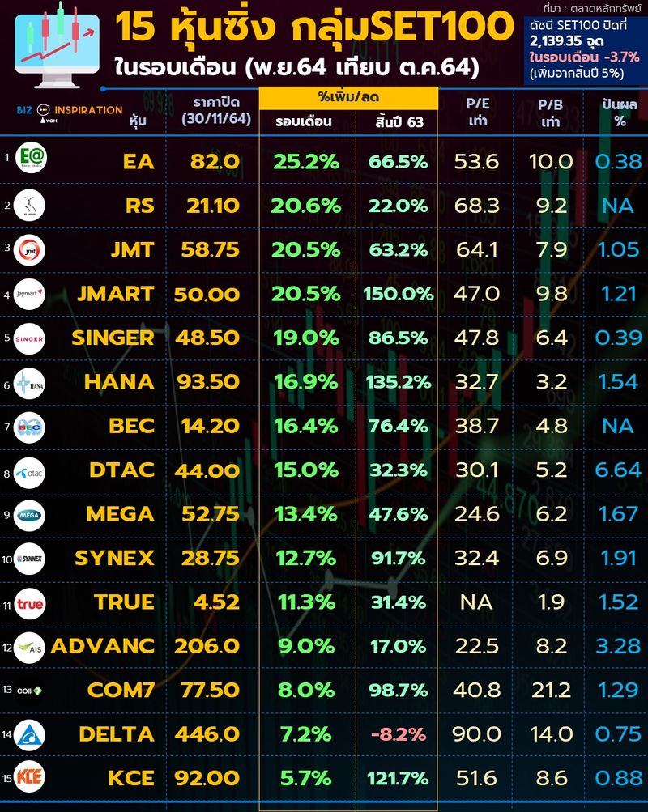Click the KCE logo icon

point(30,778)
